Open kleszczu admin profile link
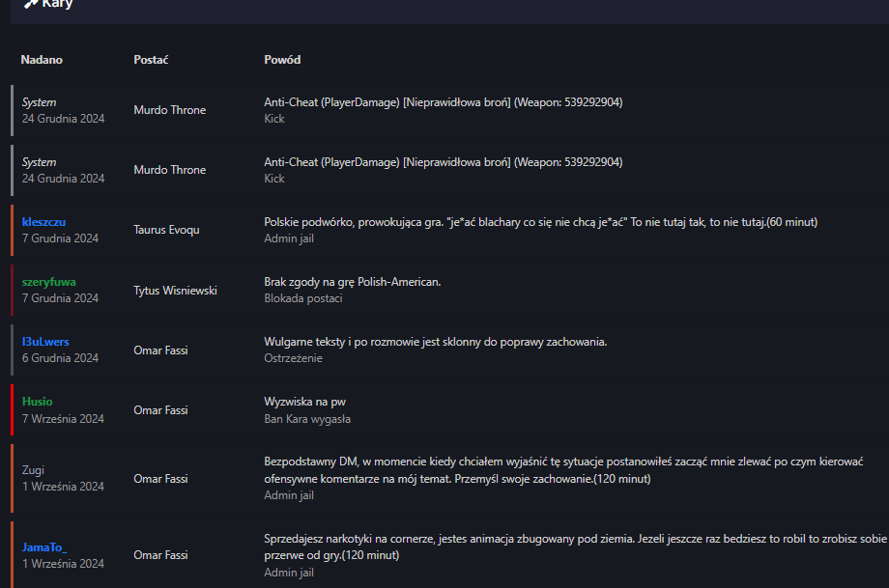889x588 pixels. (43, 222)
